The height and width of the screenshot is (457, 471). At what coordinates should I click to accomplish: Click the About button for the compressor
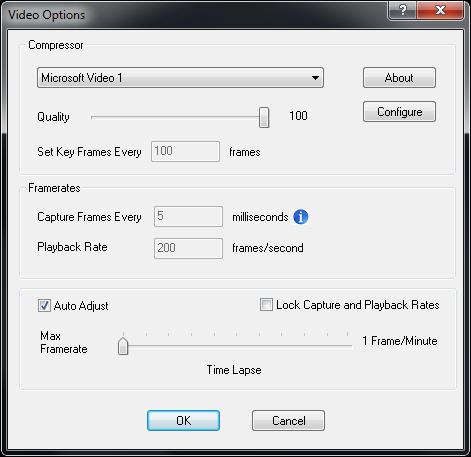coord(399,78)
